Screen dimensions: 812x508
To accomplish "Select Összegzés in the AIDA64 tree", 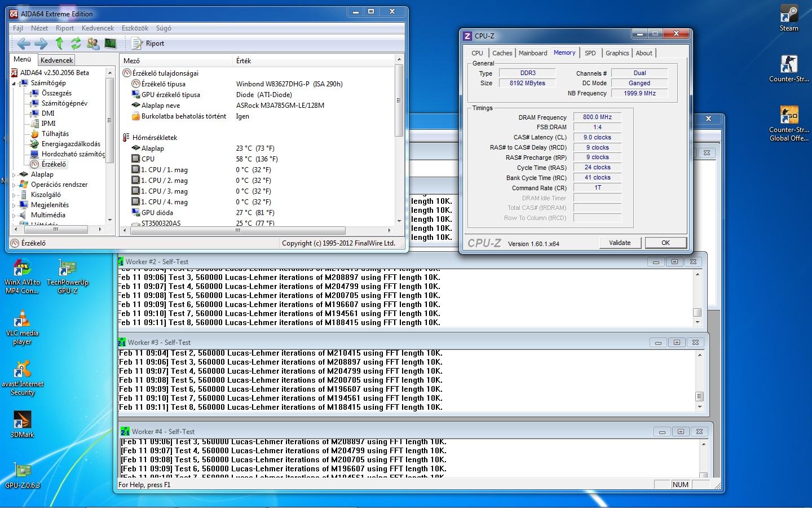I will click(56, 93).
